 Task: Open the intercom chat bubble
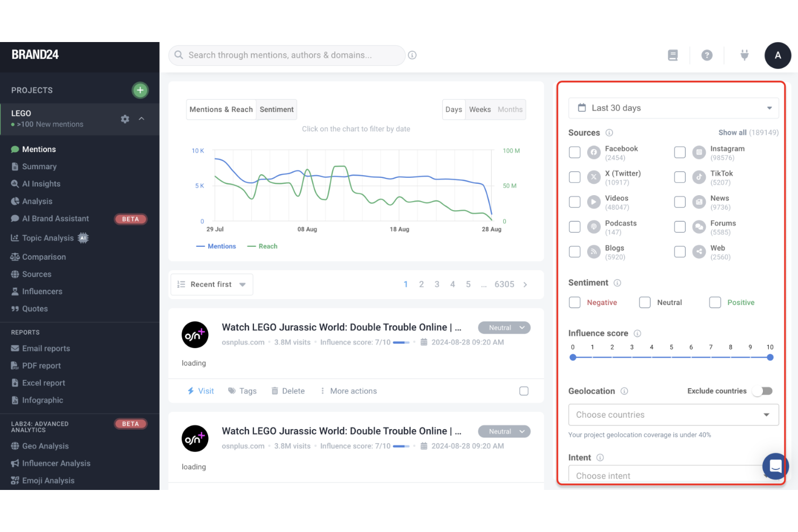(x=775, y=466)
